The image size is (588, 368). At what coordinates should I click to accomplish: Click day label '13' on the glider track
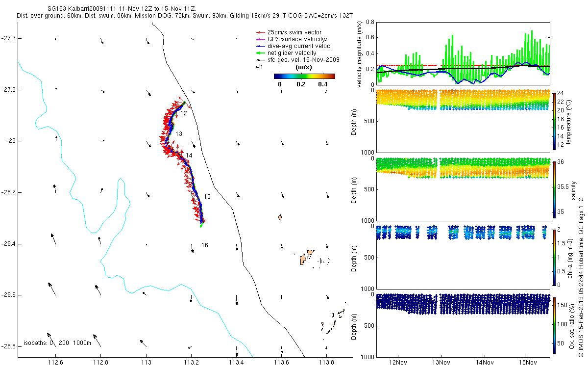[x=179, y=134]
